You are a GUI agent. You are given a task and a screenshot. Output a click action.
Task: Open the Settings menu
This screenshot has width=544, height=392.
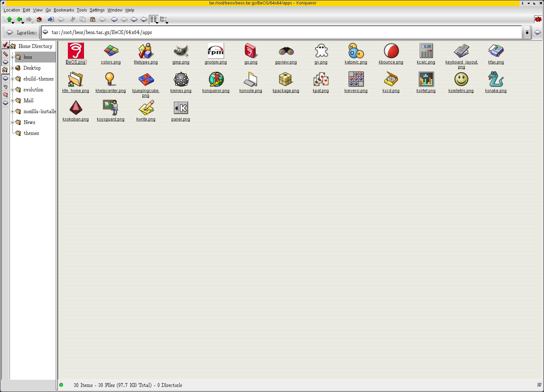tap(97, 10)
